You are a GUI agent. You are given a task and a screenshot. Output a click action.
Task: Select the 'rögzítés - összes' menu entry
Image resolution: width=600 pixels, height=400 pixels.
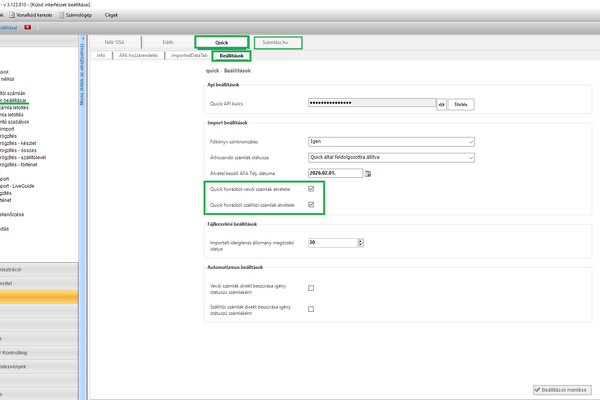pos(18,150)
